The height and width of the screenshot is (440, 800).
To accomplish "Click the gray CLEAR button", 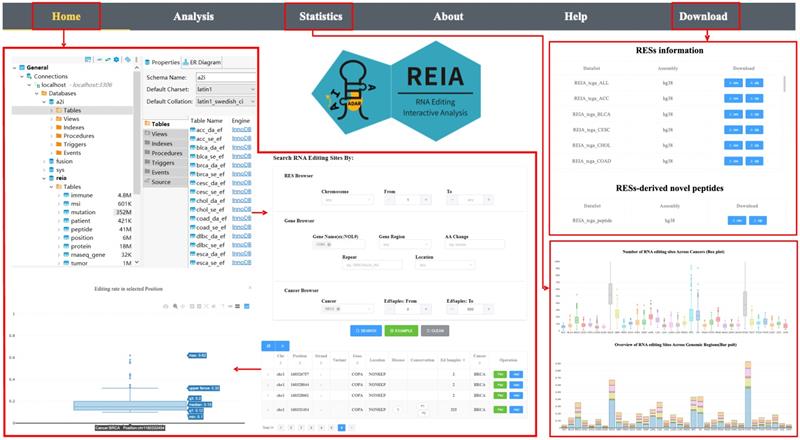I will [x=436, y=329].
